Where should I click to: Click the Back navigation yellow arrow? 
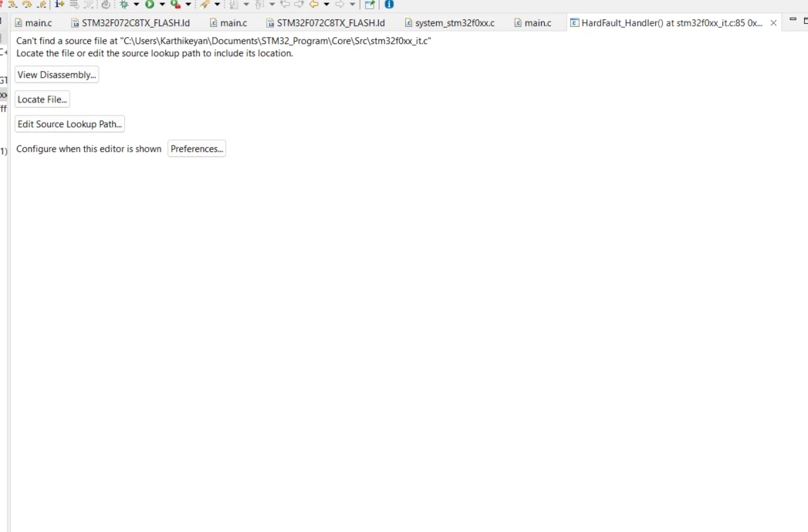pos(314,4)
